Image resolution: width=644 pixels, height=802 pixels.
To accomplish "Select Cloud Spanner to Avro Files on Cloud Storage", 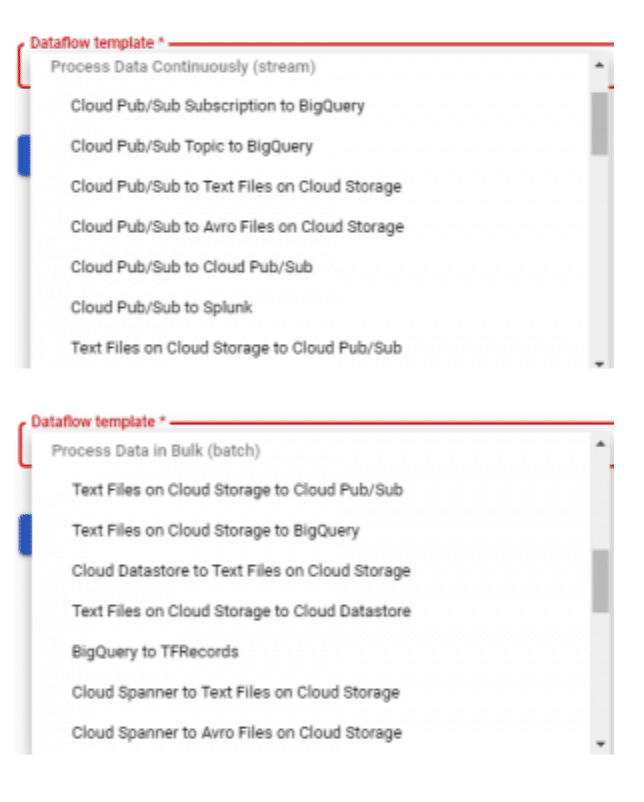I will click(x=236, y=733).
